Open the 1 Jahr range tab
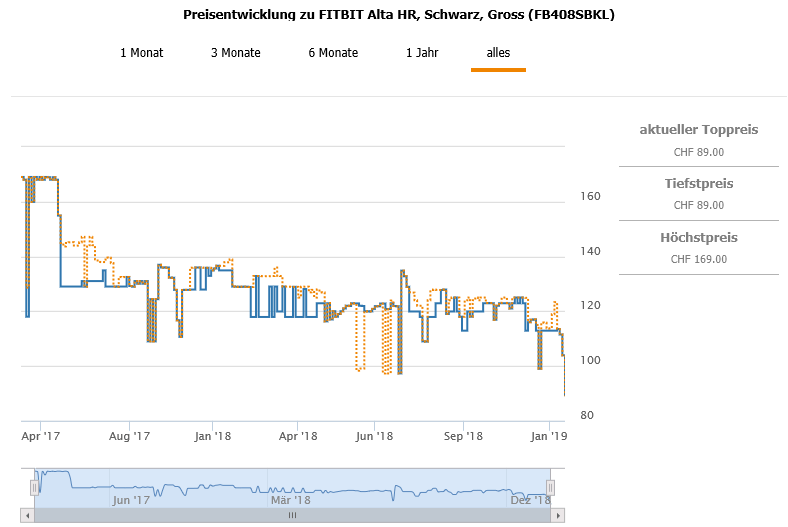788x527 pixels. tap(420, 53)
